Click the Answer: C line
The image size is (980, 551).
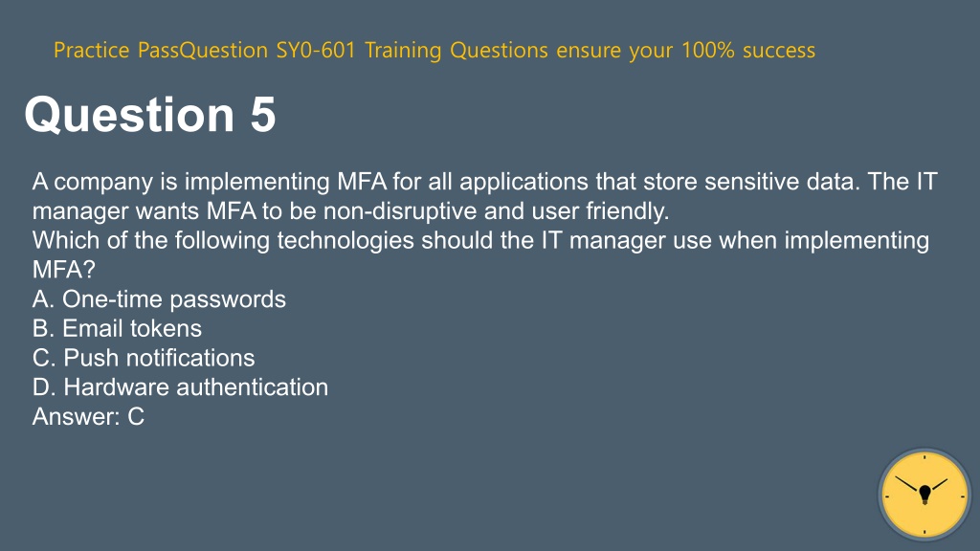88,417
